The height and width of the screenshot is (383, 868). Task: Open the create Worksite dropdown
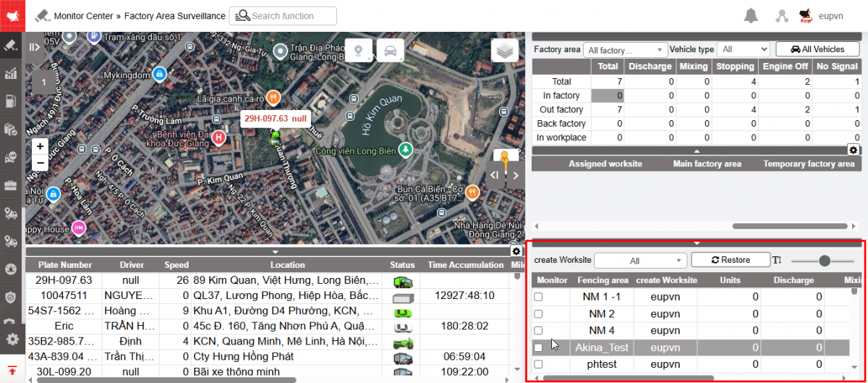640,260
